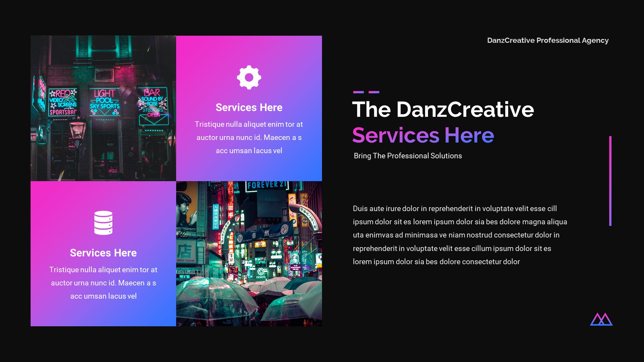The height and width of the screenshot is (362, 644).
Task: Select 'Bring The Professional Solutions' subtitle
Action: point(408,155)
